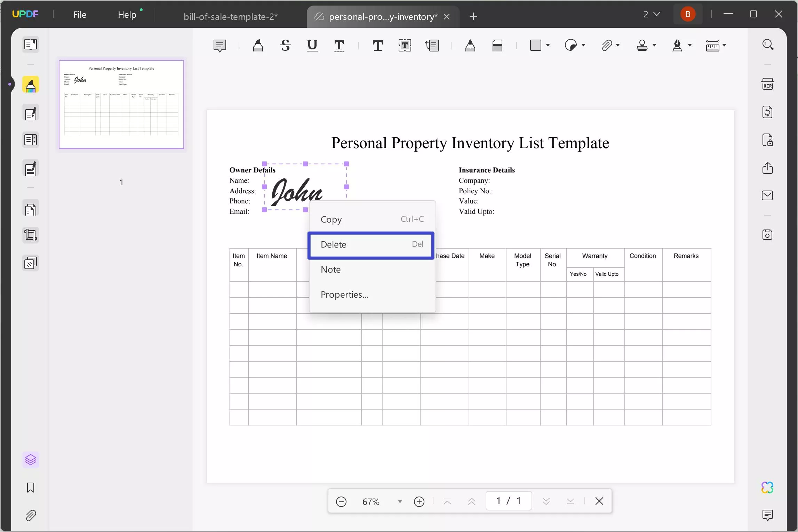Open Fill & Sign form tool in sidebar
Image resolution: width=798 pixels, height=532 pixels.
(31, 169)
